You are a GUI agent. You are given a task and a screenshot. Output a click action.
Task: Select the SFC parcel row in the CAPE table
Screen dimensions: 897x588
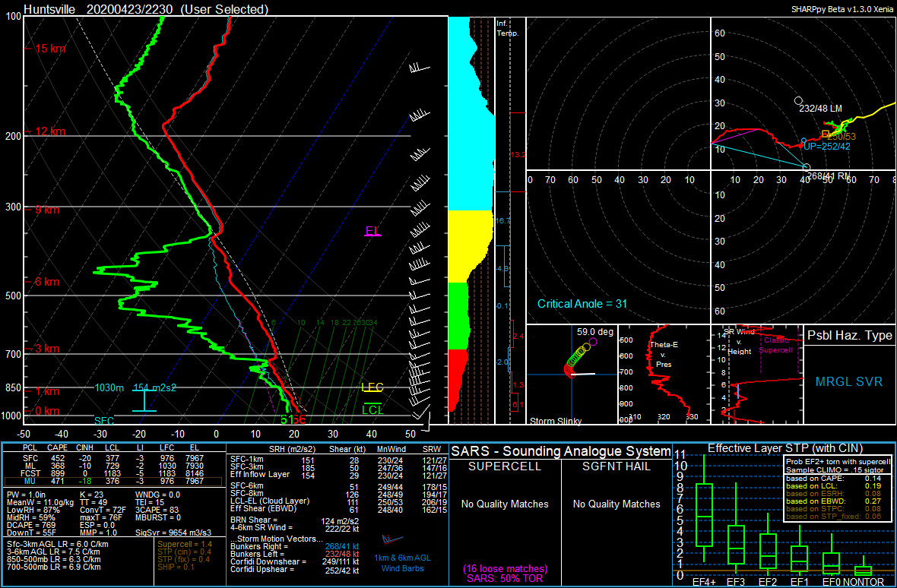pyautogui.click(x=113, y=458)
